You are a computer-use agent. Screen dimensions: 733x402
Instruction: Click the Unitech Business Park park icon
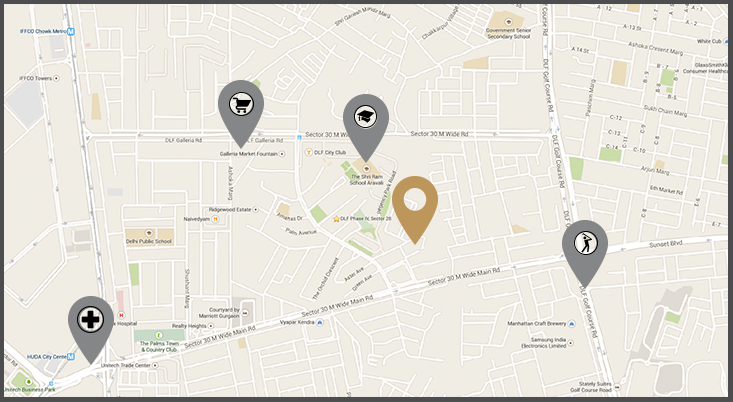pos(29,381)
